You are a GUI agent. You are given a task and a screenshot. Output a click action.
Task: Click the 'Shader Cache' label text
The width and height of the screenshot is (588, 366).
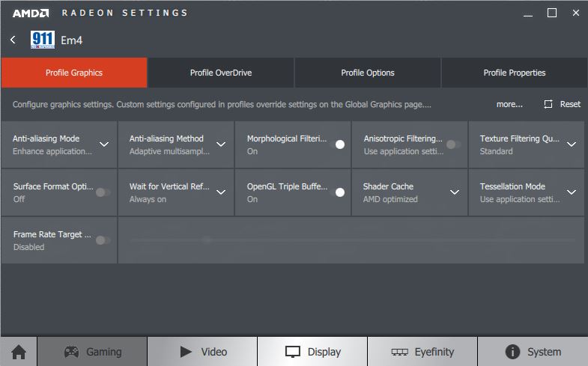pyautogui.click(x=388, y=186)
